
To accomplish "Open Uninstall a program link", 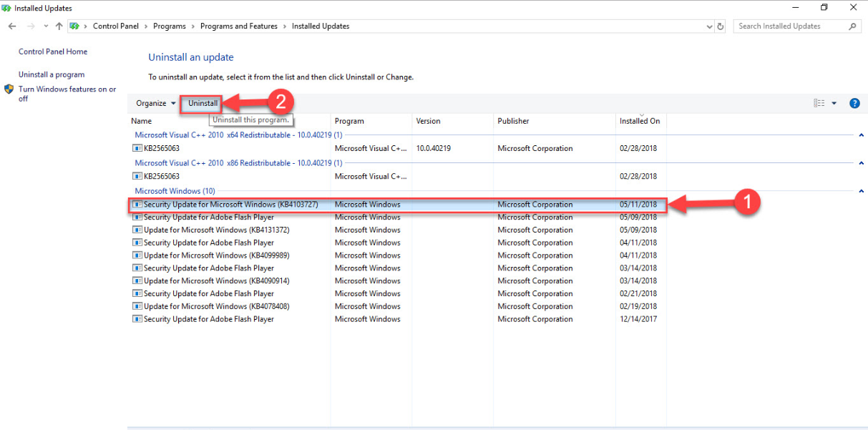I will pyautogui.click(x=52, y=74).
